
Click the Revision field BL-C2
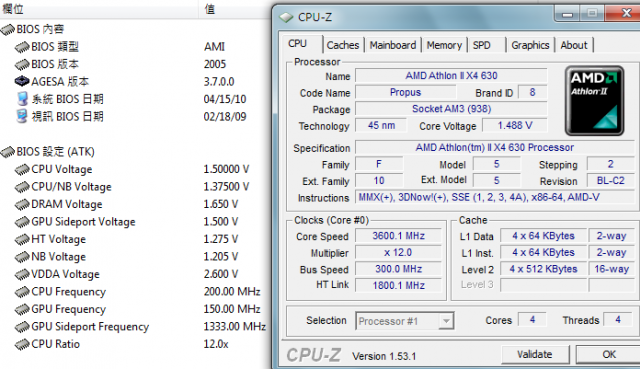611,180
